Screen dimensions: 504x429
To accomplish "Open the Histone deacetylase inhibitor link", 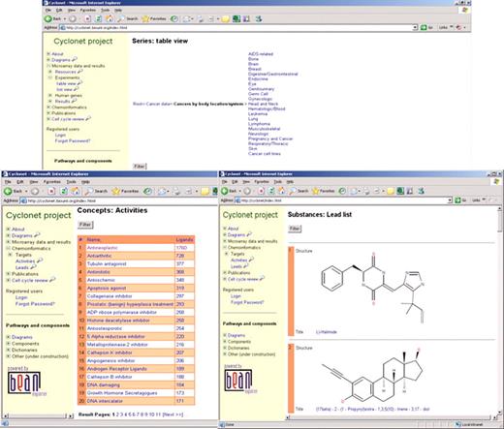I will (118, 321).
